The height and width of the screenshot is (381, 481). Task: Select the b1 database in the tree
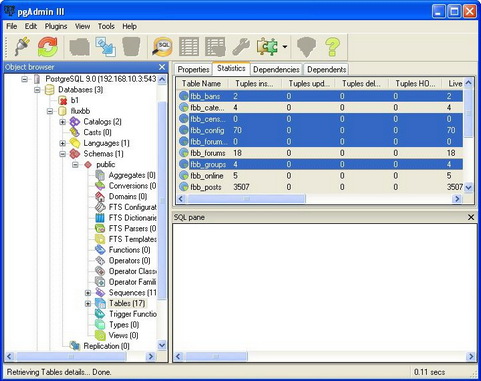tap(75, 100)
